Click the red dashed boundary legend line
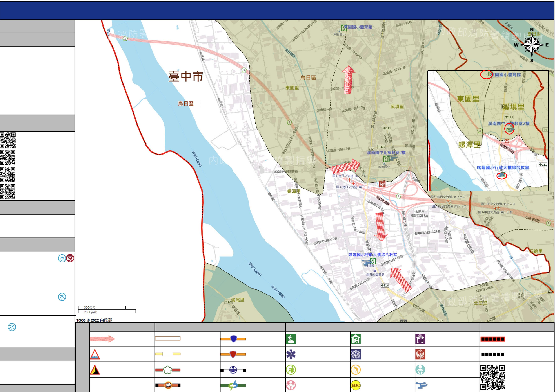Image resolution: width=556 pixels, height=392 pixels. [493, 339]
